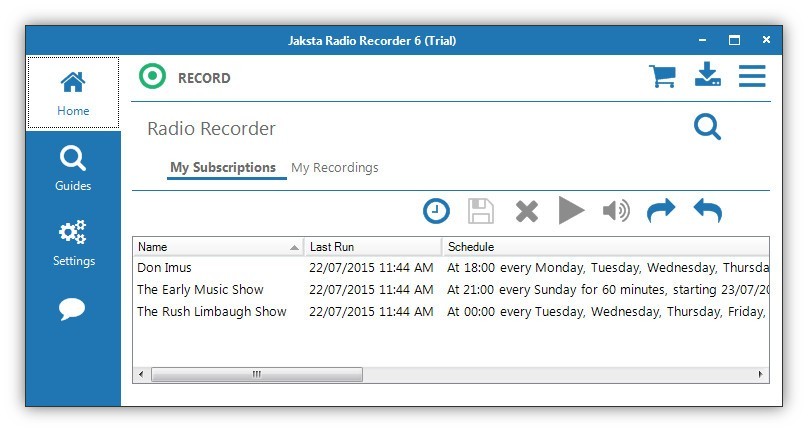Open the shopping cart purchase icon

(x=662, y=76)
